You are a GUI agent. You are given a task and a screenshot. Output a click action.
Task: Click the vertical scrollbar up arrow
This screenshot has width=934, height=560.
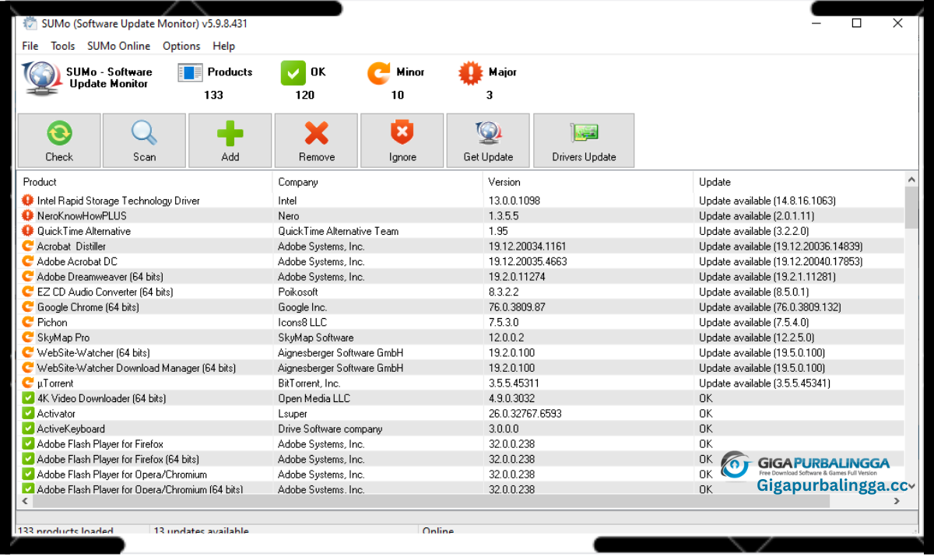click(x=911, y=180)
